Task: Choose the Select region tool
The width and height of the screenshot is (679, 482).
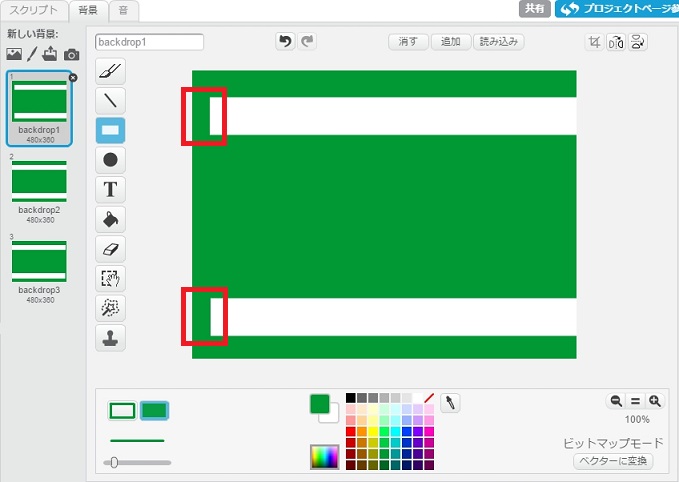Action: tap(110, 278)
